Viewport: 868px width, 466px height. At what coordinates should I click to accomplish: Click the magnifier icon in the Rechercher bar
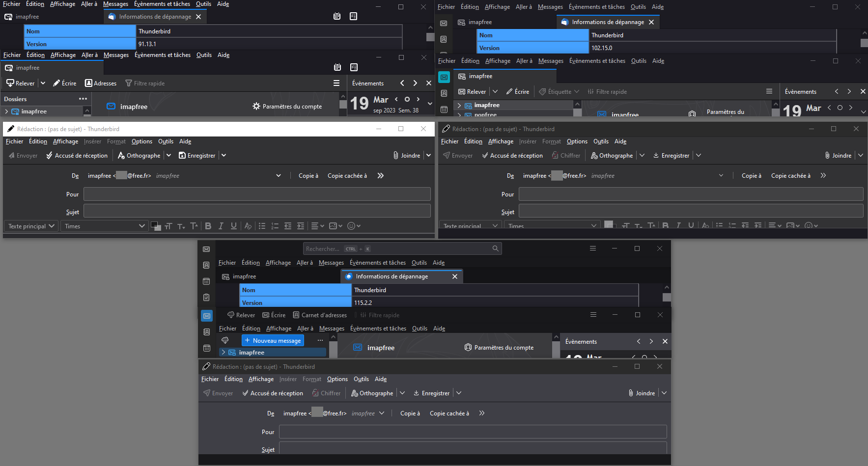495,249
